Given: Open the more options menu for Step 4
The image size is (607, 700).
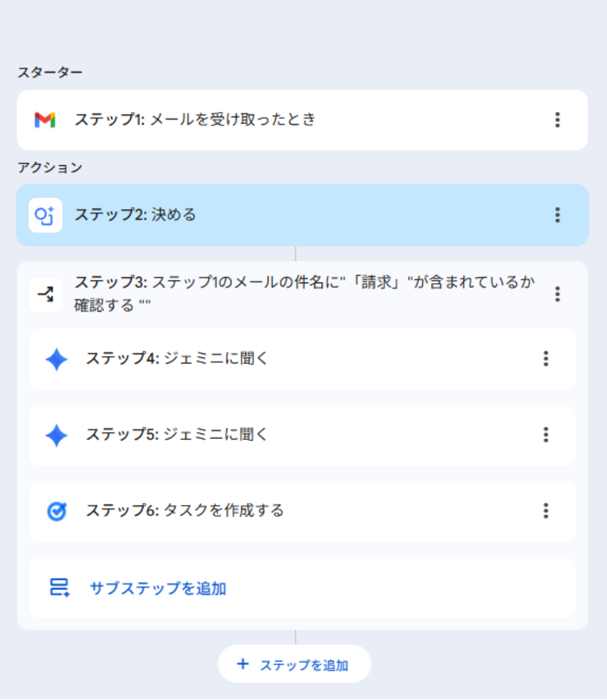Looking at the screenshot, I should click(546, 359).
